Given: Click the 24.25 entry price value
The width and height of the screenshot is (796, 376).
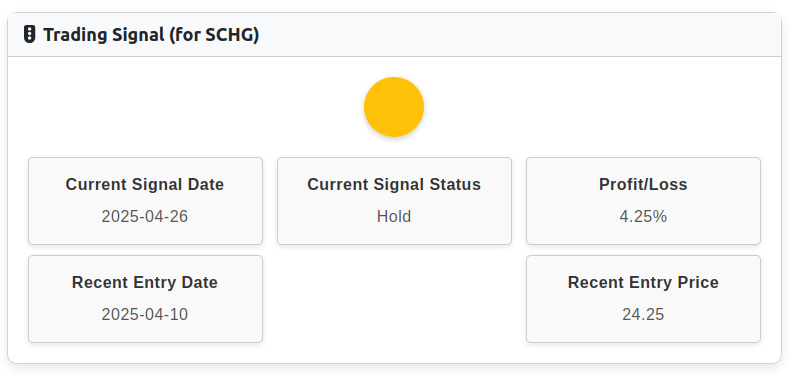Looking at the screenshot, I should [x=643, y=315].
